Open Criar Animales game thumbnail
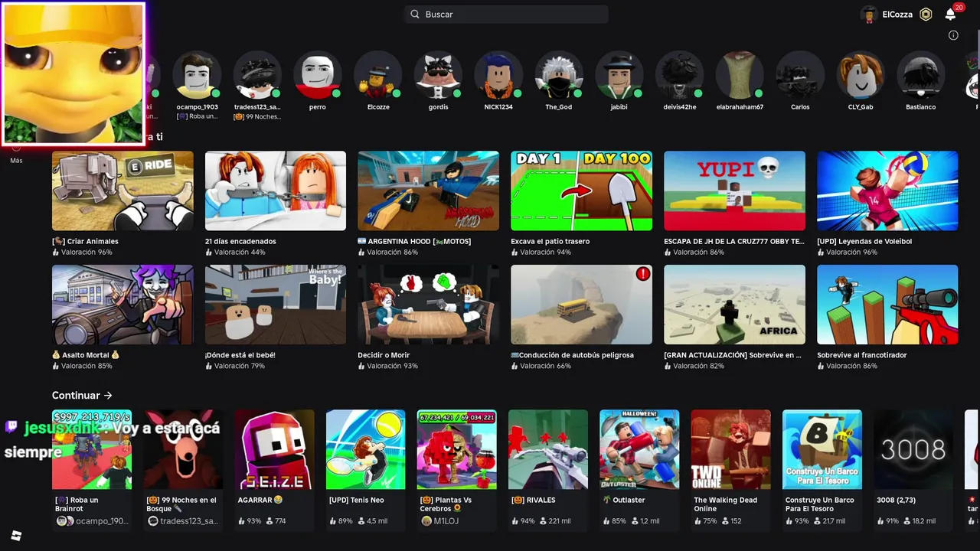The image size is (980, 551). (x=122, y=191)
